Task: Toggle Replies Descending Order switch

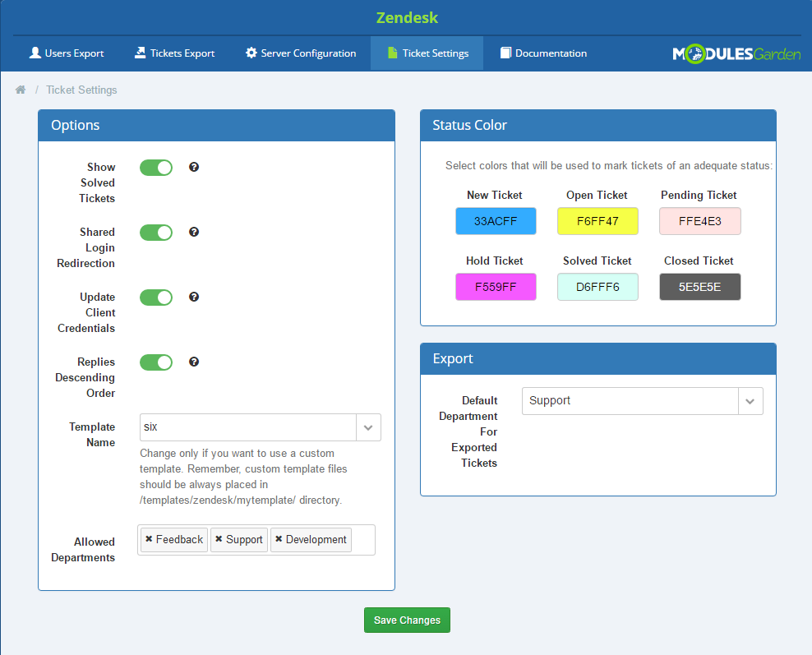Action: (156, 362)
